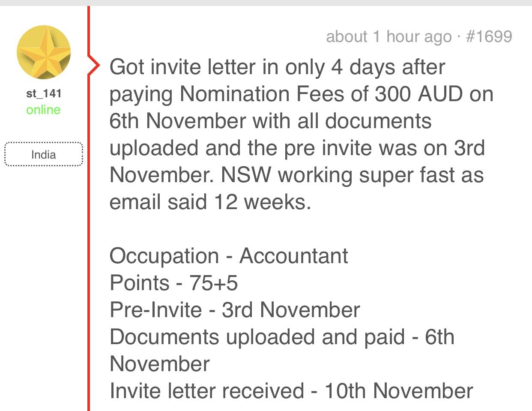Click the '6th November with all documents' line
Viewport: 532px width, 411px height.
click(270, 121)
